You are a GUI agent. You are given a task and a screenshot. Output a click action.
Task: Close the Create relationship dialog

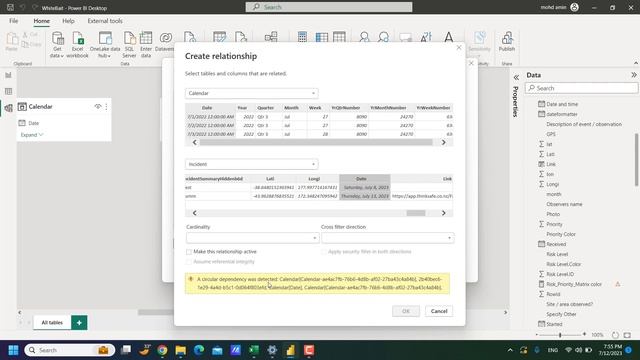tap(459, 48)
